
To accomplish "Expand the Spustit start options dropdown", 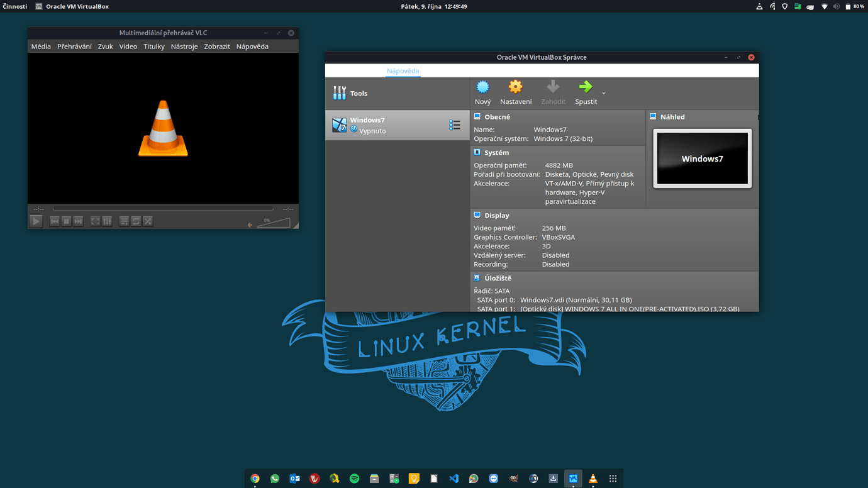I will click(604, 94).
